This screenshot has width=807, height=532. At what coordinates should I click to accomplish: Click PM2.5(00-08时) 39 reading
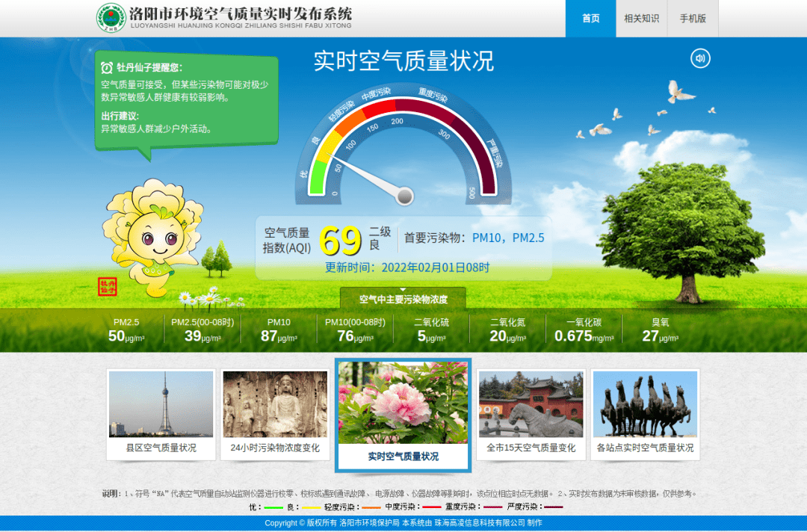(202, 336)
